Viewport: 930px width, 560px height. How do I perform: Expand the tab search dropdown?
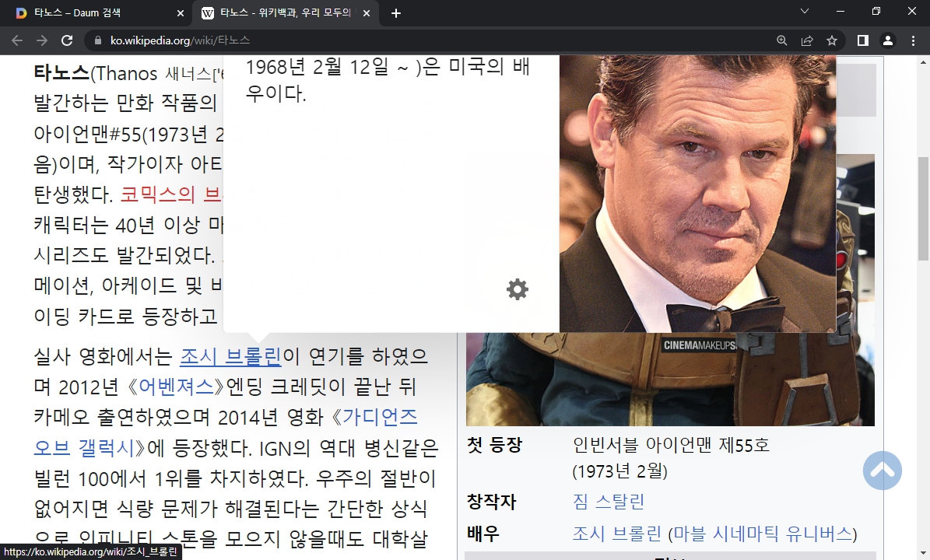click(x=804, y=11)
